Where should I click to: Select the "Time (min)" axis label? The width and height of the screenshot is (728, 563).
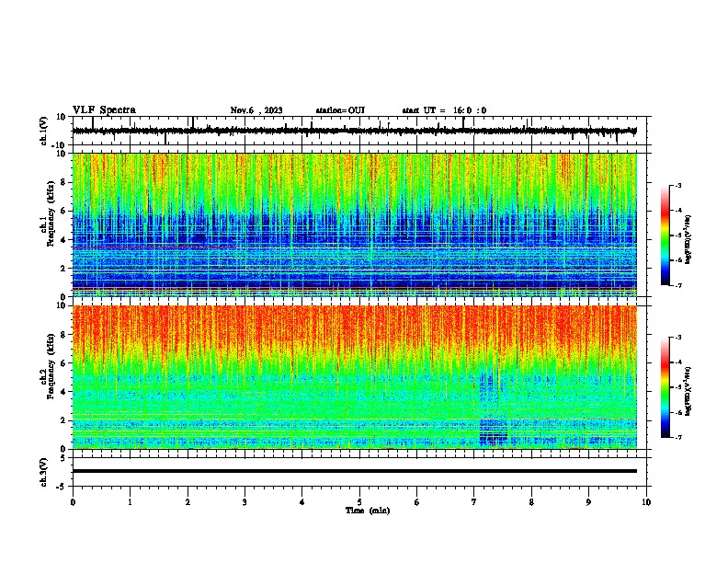tap(368, 511)
